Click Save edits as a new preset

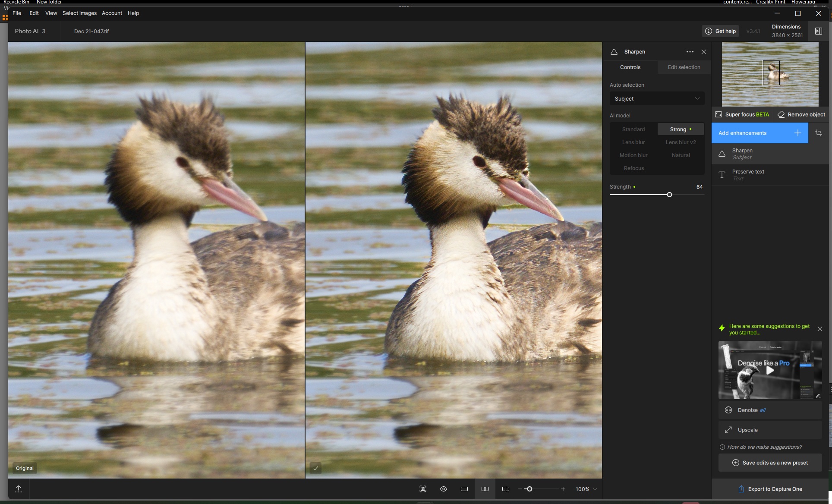770,463
